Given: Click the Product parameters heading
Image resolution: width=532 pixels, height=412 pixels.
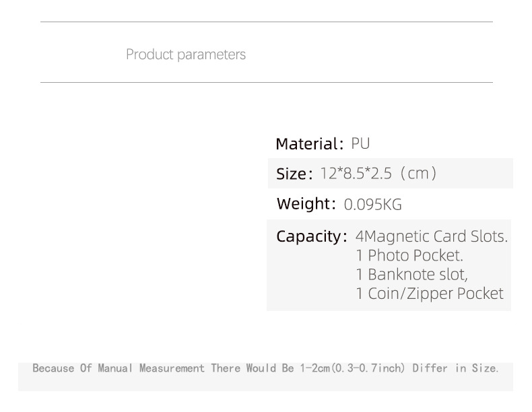Looking at the screenshot, I should [x=185, y=55].
